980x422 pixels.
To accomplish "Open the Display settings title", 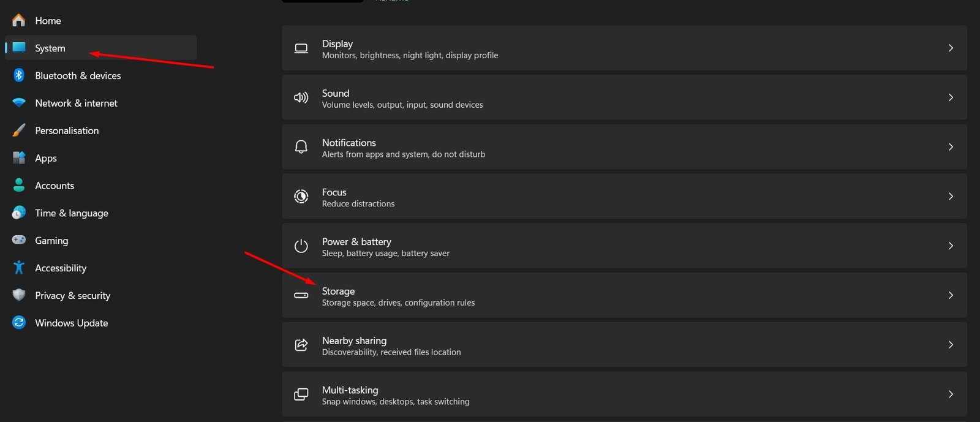I will click(337, 43).
